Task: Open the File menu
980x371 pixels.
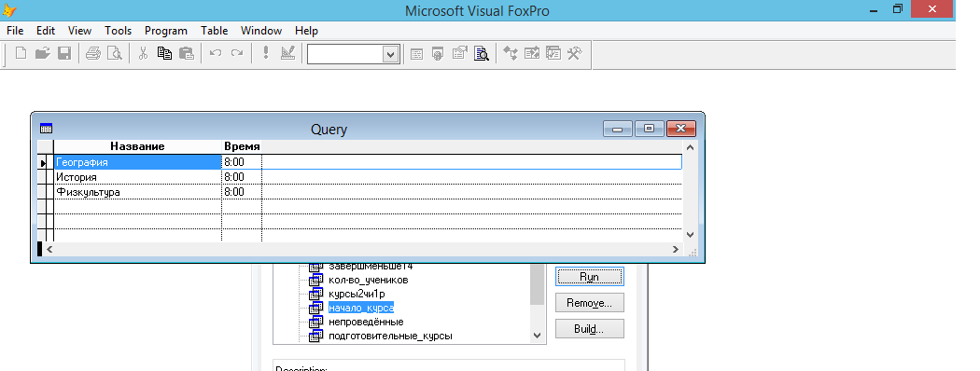Action: tap(15, 31)
